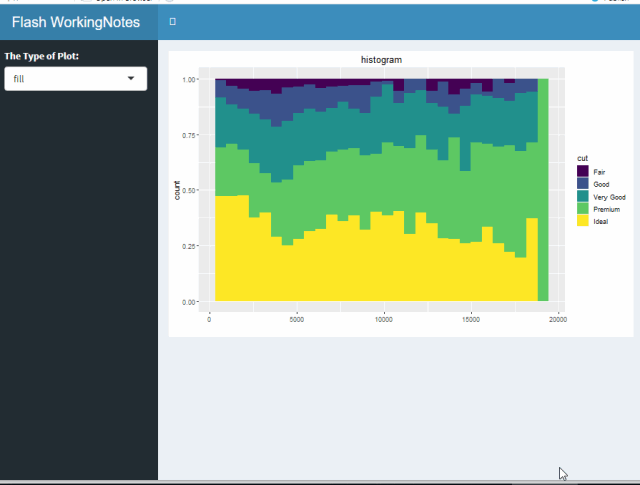Click the Ideal legend color swatch
Image resolution: width=640 pixels, height=485 pixels.
(x=583, y=220)
